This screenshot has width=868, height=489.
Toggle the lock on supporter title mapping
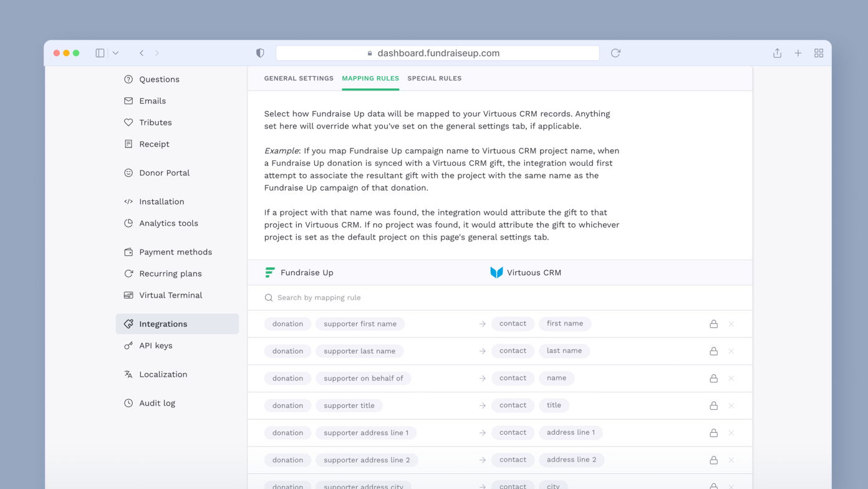tap(713, 405)
